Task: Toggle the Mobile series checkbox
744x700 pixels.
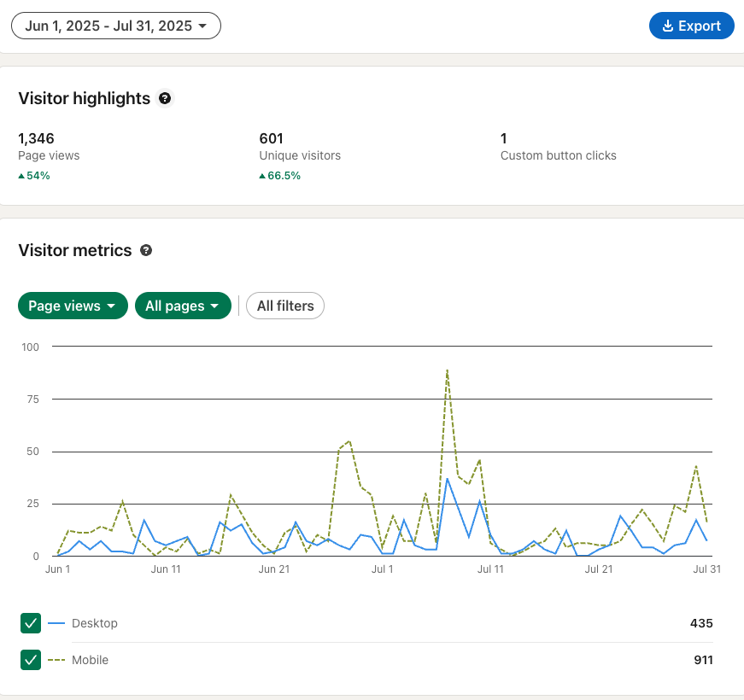Action: pos(31,660)
